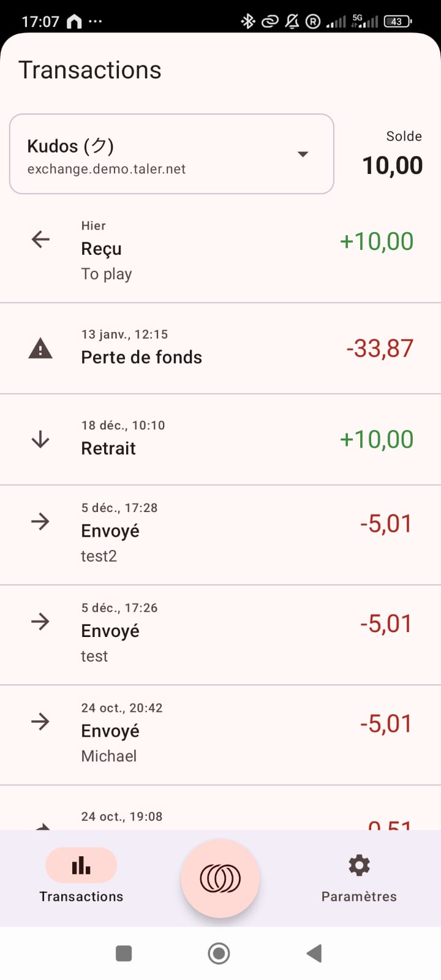Tap the down arrow icon beside Retrait

click(40, 439)
